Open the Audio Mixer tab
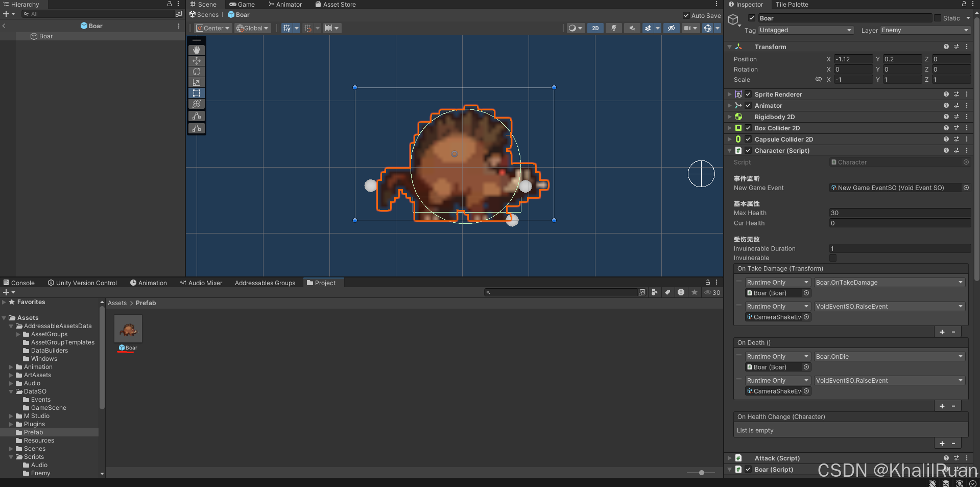980x487 pixels. [x=201, y=283]
